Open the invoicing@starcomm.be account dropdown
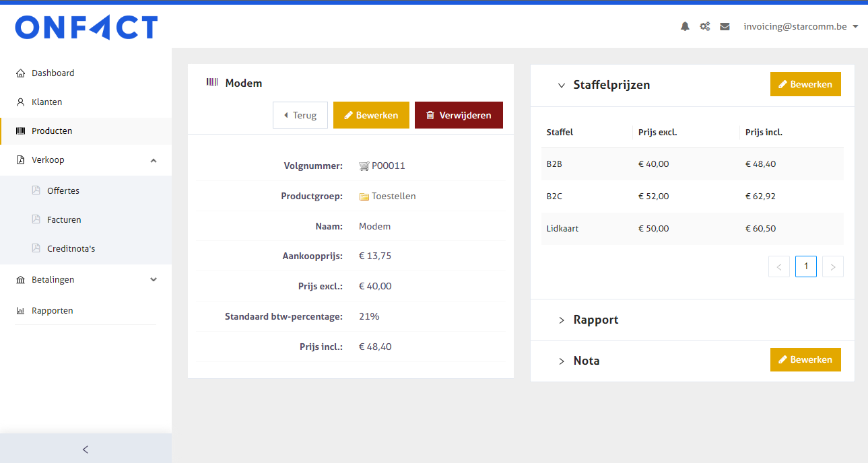This screenshot has height=463, width=868. click(x=800, y=27)
